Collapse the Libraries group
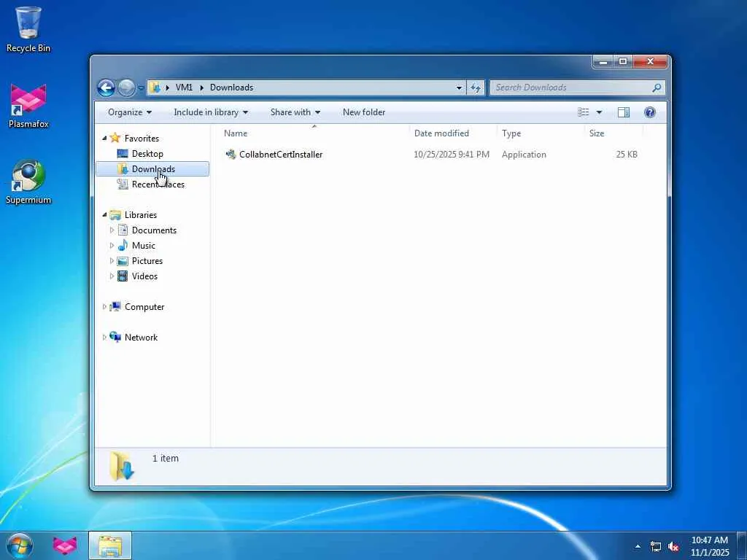Image resolution: width=747 pixels, height=560 pixels. (x=105, y=215)
